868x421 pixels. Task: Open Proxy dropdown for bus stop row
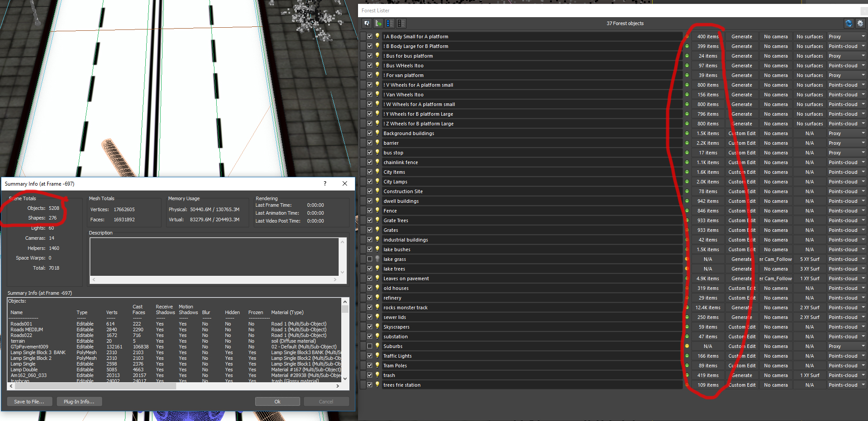coord(846,153)
